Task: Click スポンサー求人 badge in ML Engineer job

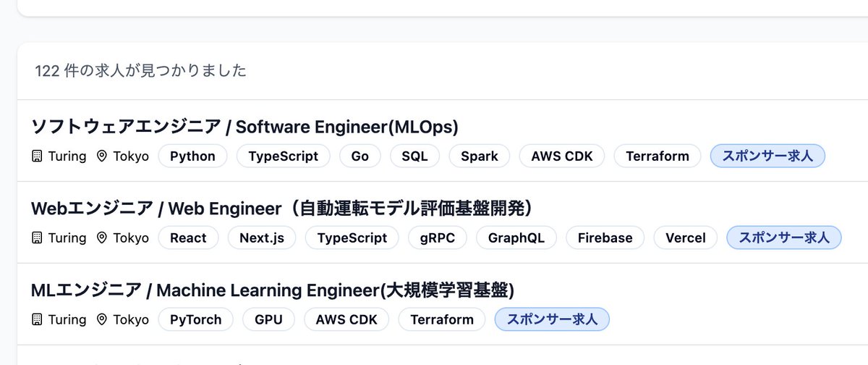Action: [x=552, y=319]
